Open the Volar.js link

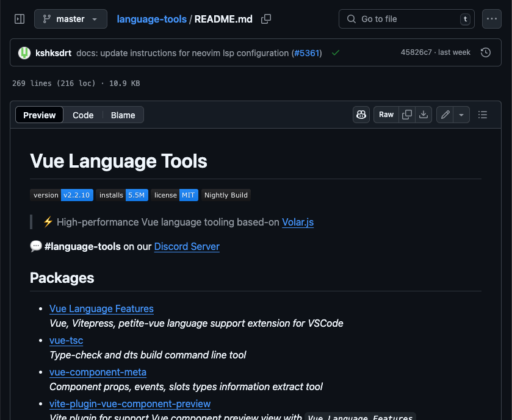[x=298, y=222]
